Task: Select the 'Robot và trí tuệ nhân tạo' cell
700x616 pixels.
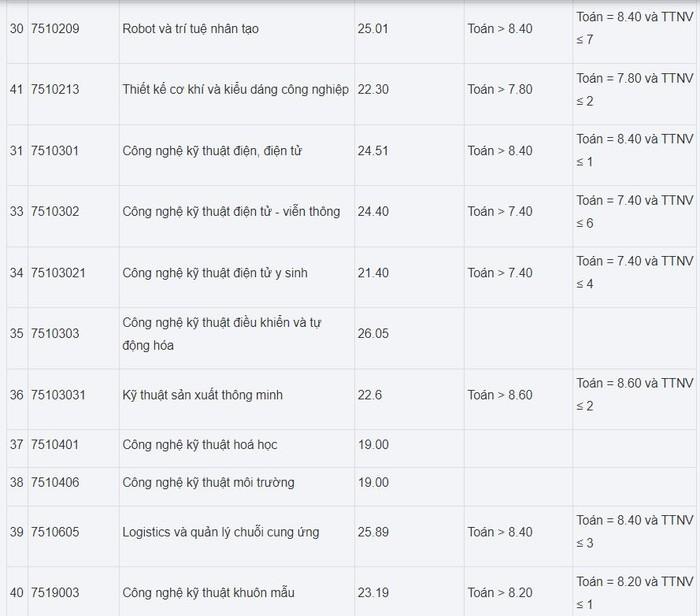Action: pyautogui.click(x=190, y=28)
